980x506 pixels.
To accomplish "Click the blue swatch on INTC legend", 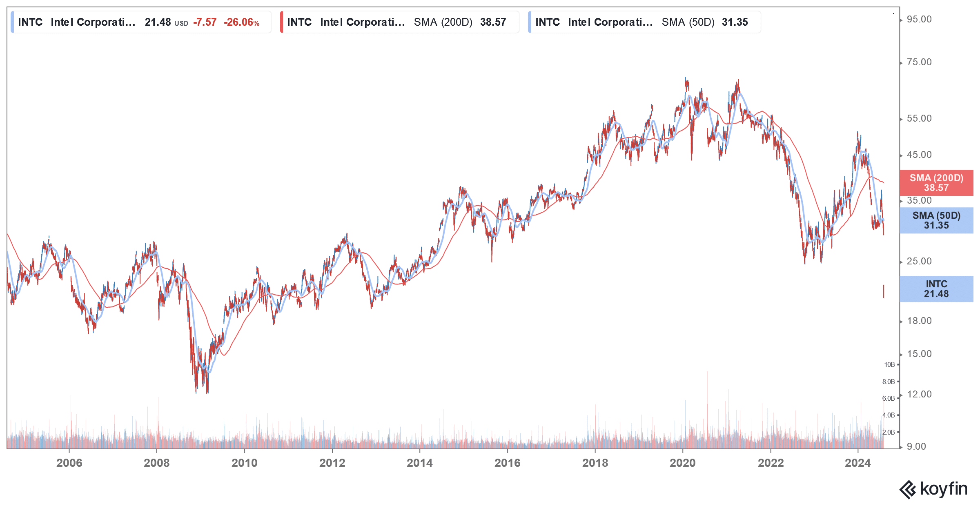I will [12, 22].
